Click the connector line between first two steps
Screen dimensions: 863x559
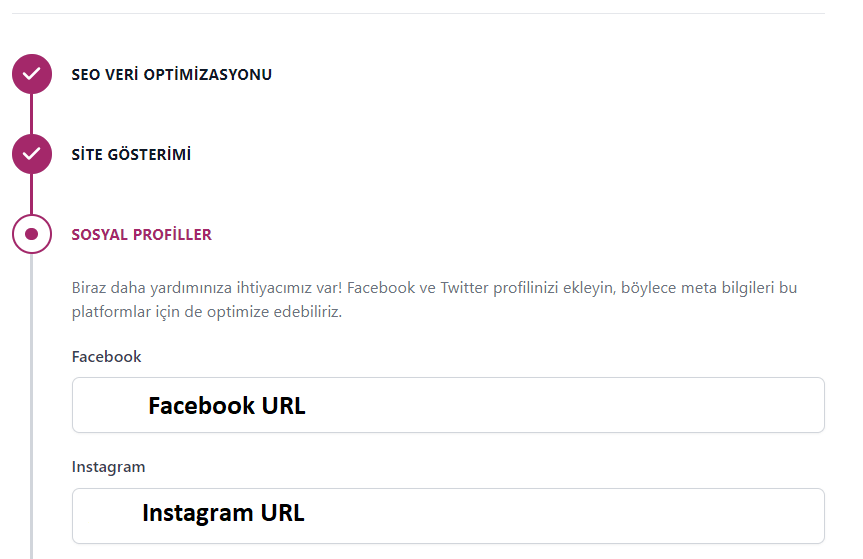coord(32,114)
